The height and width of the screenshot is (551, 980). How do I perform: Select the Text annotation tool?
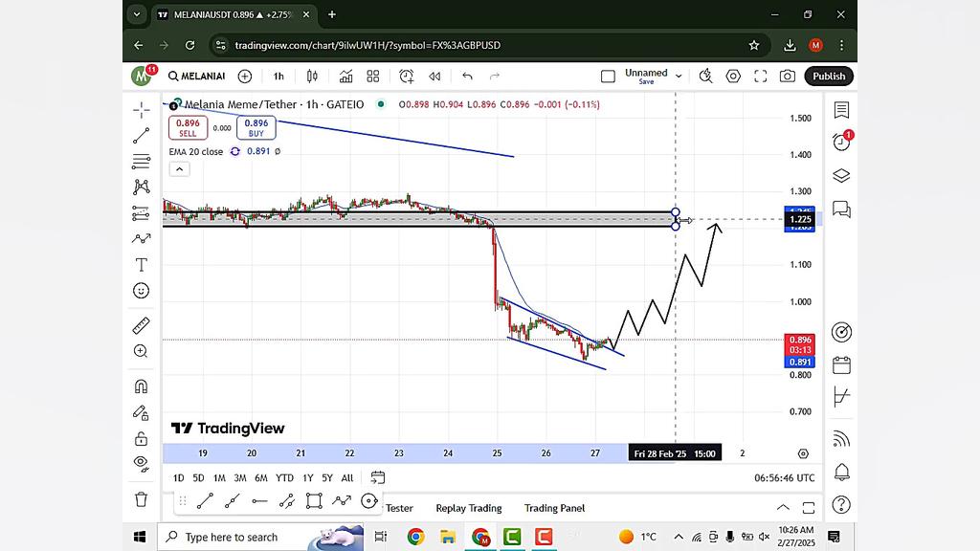(142, 264)
